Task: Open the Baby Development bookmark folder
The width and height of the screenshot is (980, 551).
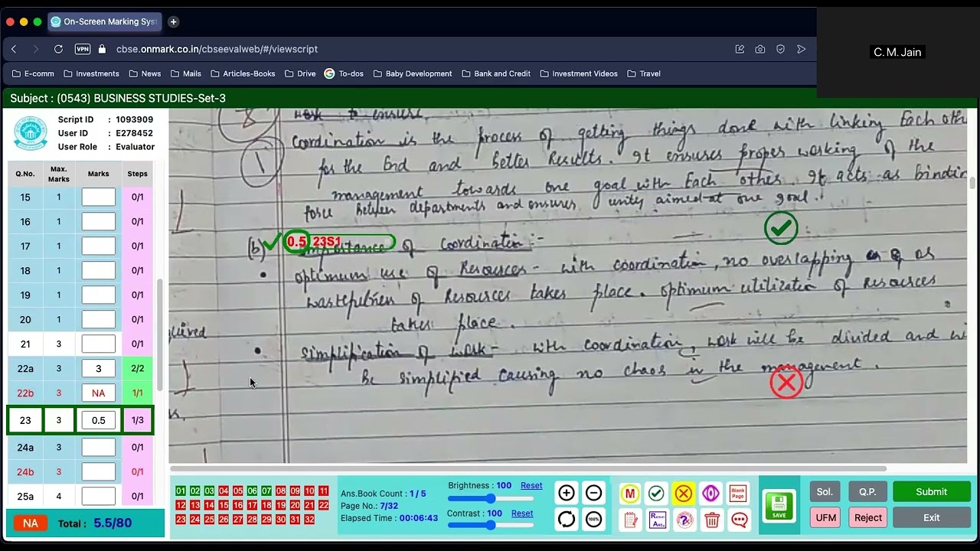Action: tap(413, 73)
